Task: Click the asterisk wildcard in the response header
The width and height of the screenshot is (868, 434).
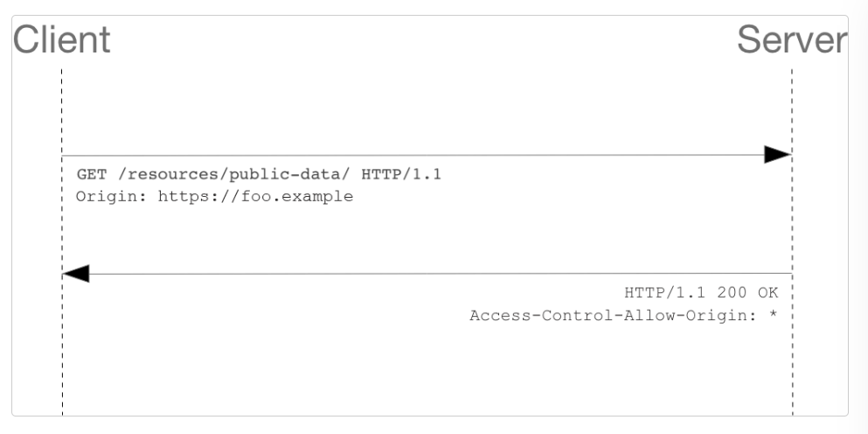Action: tap(773, 315)
